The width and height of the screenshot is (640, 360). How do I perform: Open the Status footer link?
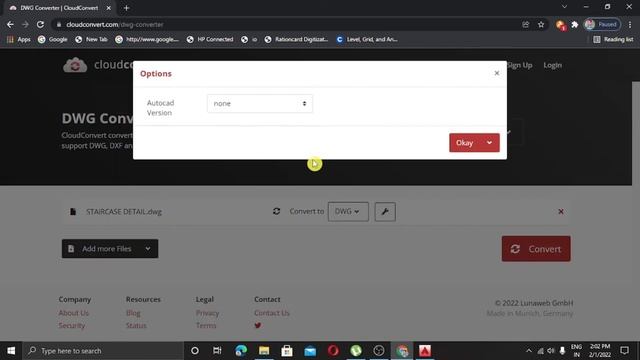pos(136,325)
